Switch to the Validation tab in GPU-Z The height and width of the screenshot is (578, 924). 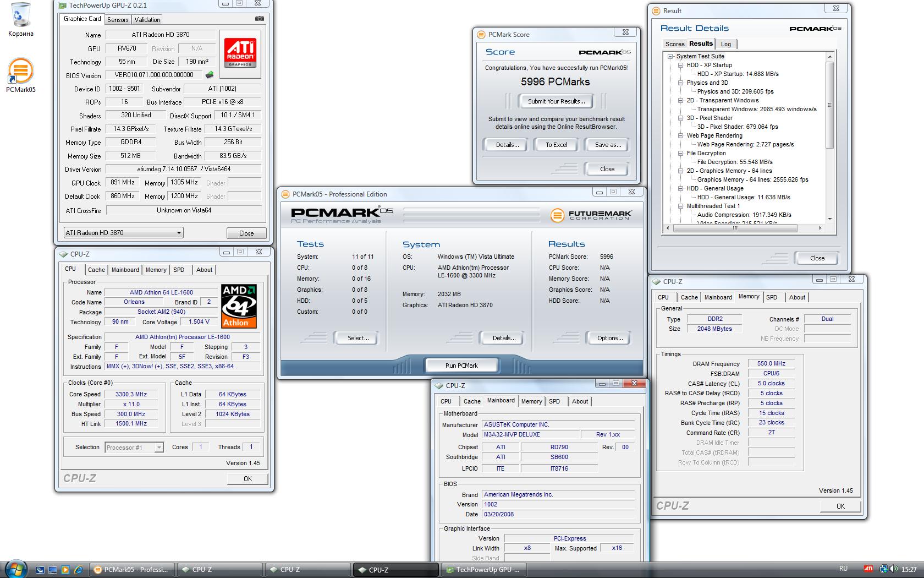coord(147,19)
